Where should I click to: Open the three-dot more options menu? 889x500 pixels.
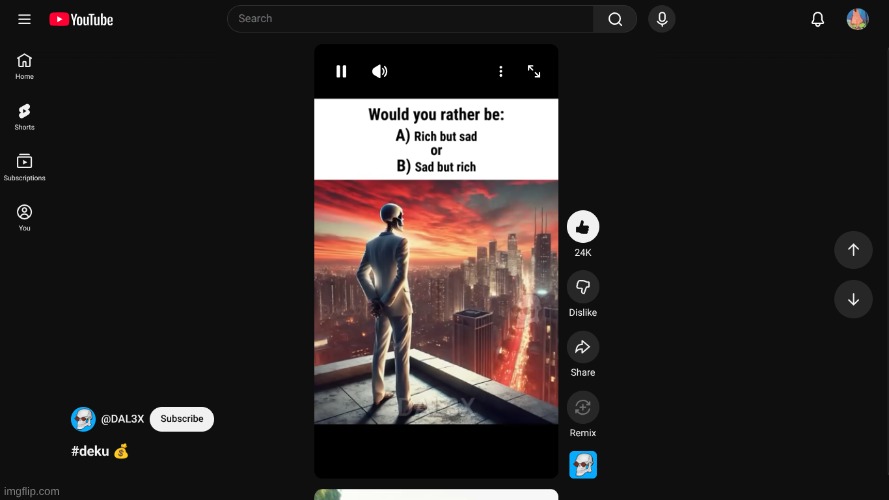click(x=501, y=71)
